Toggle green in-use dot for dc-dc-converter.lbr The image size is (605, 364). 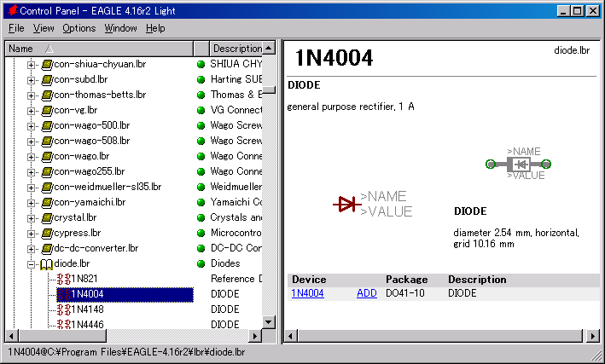(x=201, y=249)
